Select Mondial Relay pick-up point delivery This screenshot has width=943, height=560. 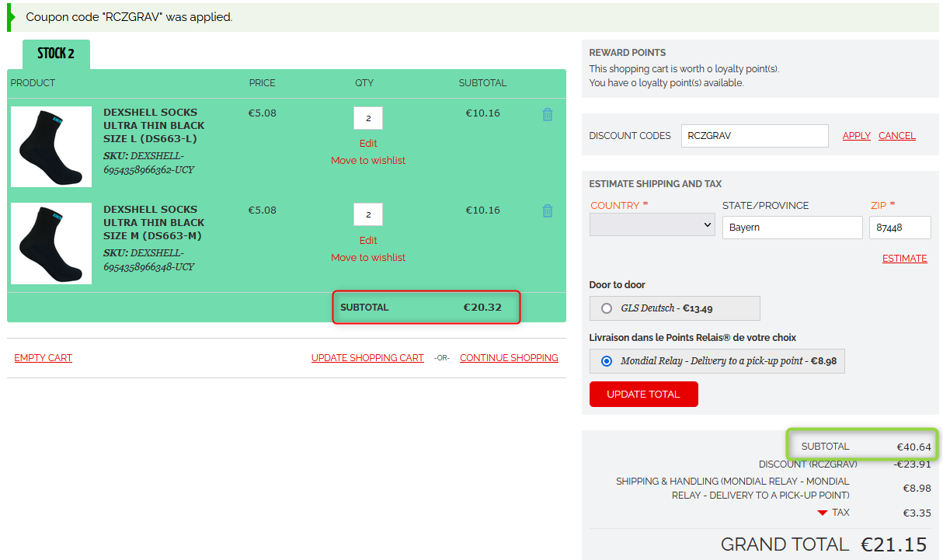[x=607, y=361]
